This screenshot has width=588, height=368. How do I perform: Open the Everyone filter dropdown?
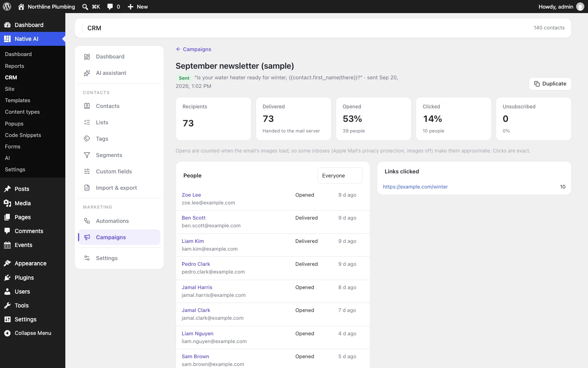[x=340, y=175]
